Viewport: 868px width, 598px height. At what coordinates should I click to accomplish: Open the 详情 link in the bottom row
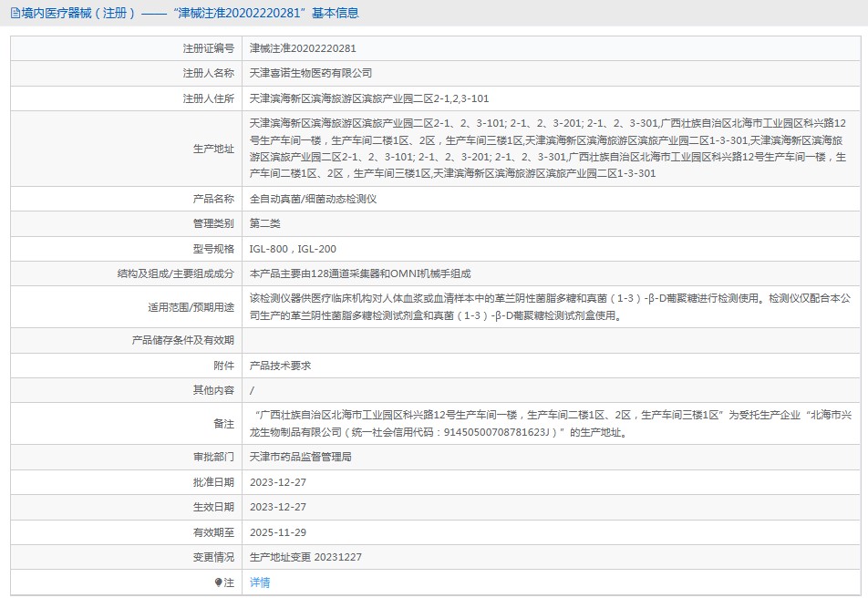point(258,581)
